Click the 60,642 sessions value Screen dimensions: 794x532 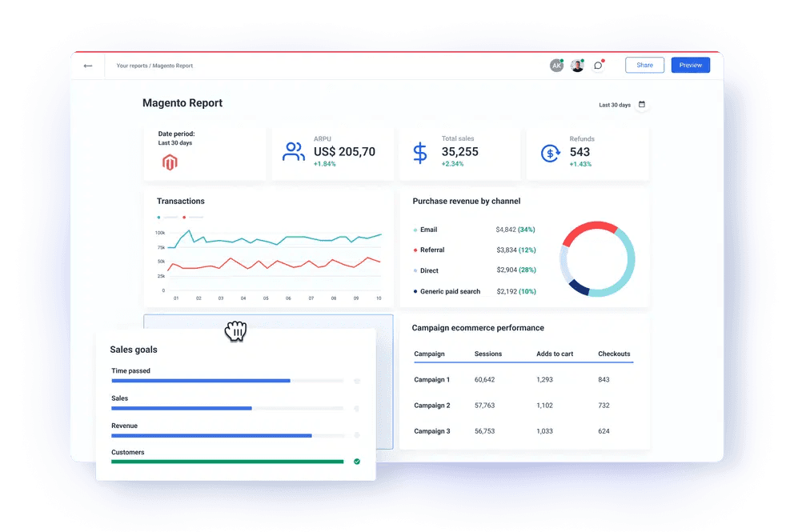coord(484,380)
